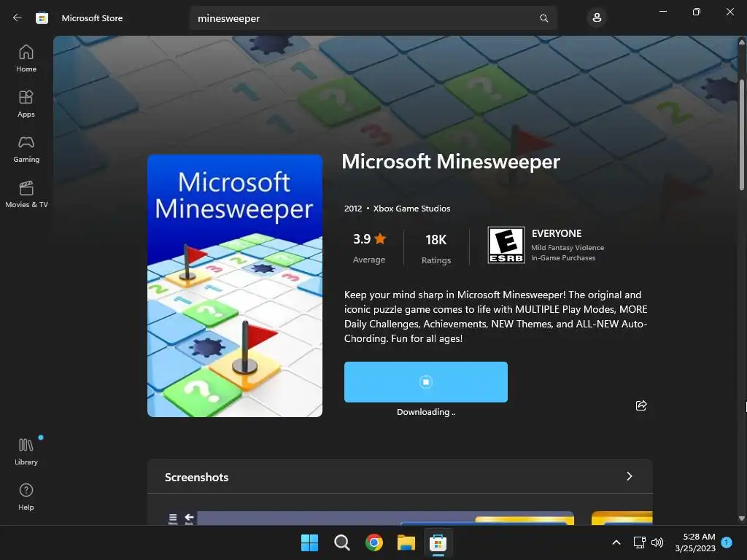This screenshot has height=560, width=747.
Task: Click the search box containing minesweeper
Action: point(373,18)
